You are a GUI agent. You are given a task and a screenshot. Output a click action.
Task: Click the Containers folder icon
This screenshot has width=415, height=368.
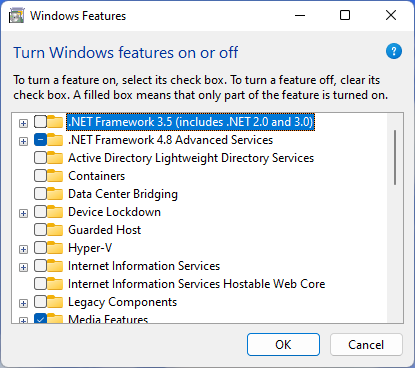point(55,176)
